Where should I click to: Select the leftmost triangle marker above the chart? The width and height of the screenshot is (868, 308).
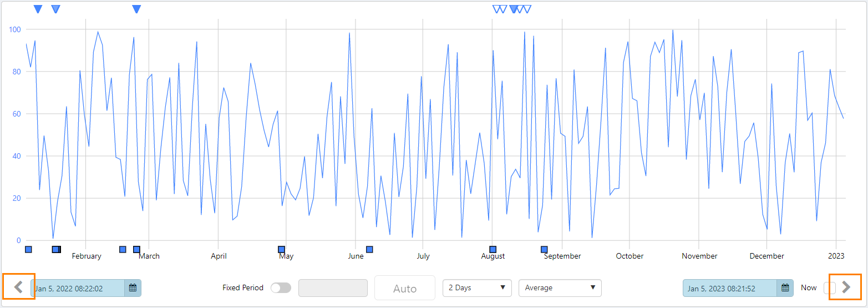coord(38,9)
